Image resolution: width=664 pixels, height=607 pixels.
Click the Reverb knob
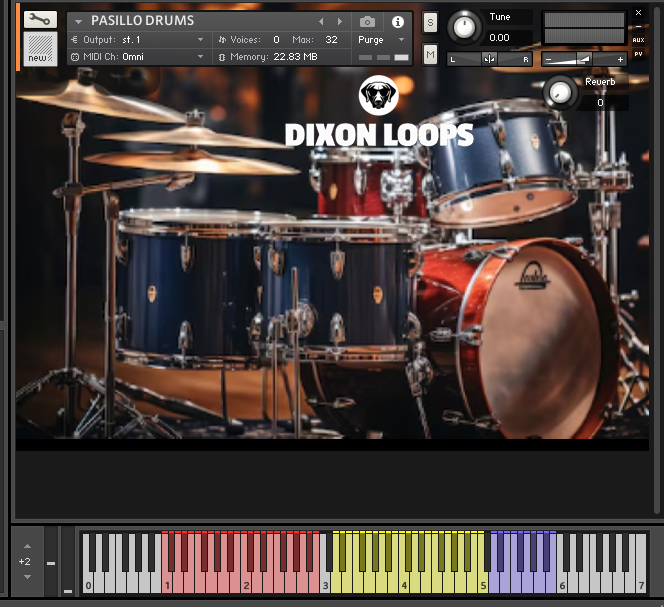[560, 93]
